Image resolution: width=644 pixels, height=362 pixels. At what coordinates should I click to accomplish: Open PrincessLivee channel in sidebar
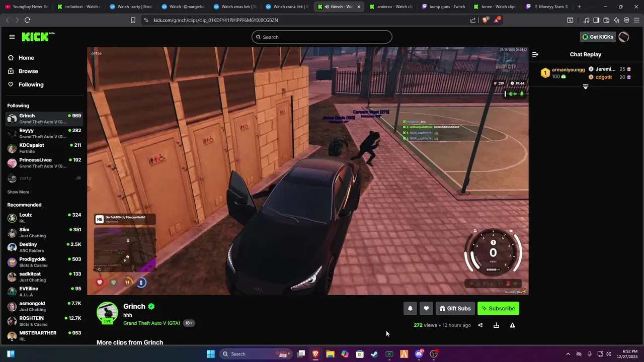(x=44, y=163)
